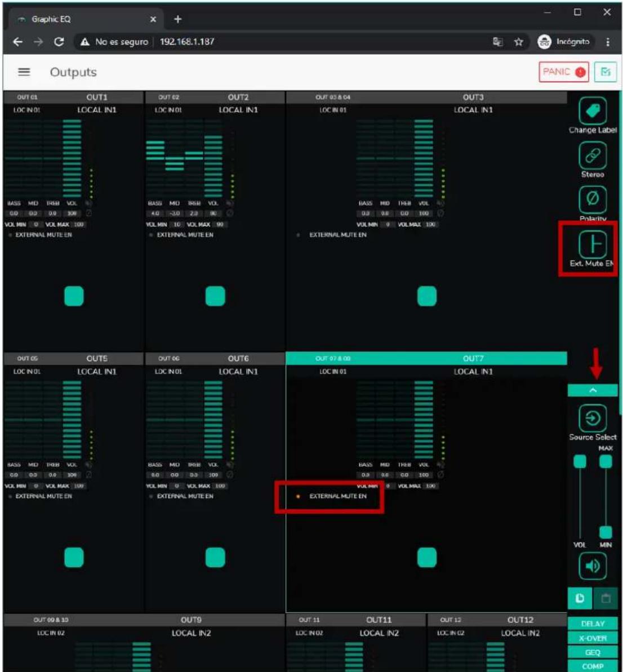Click the OUT2 equalizer bar graph
The image size is (623, 672).
[184, 158]
